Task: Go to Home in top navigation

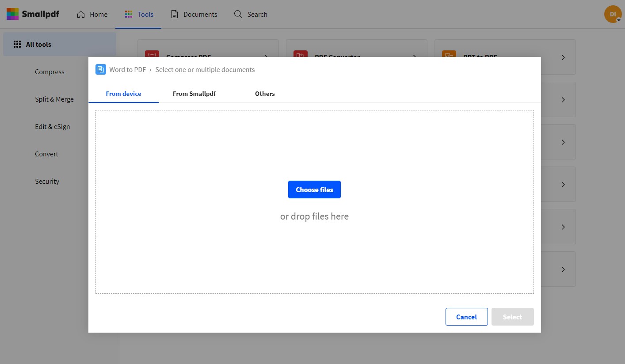Action: [x=92, y=14]
